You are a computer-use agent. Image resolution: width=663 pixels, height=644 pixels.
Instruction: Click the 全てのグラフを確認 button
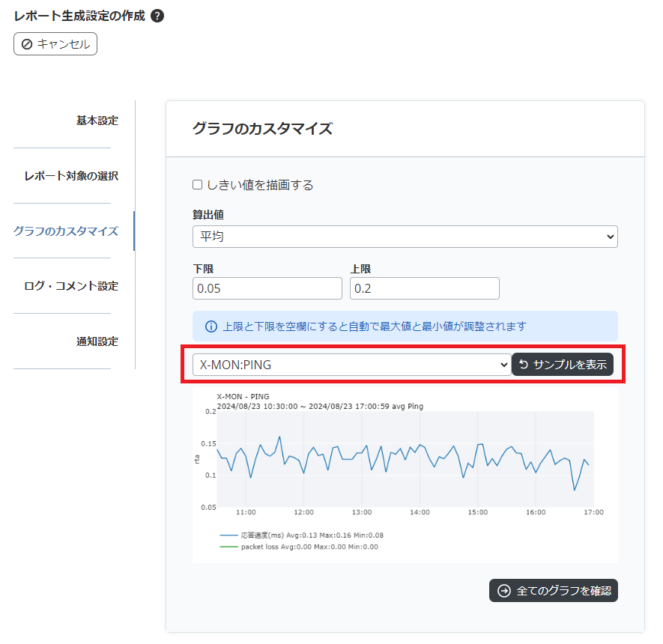tap(553, 591)
